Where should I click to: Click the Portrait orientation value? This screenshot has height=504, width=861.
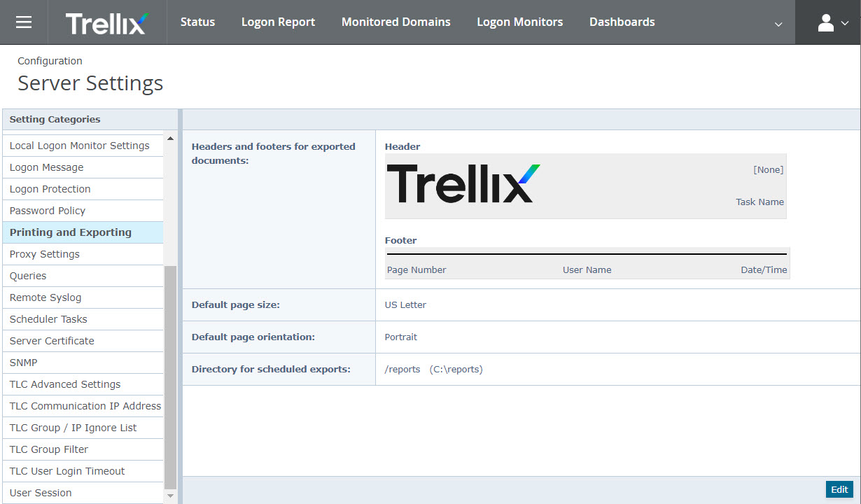coord(400,337)
